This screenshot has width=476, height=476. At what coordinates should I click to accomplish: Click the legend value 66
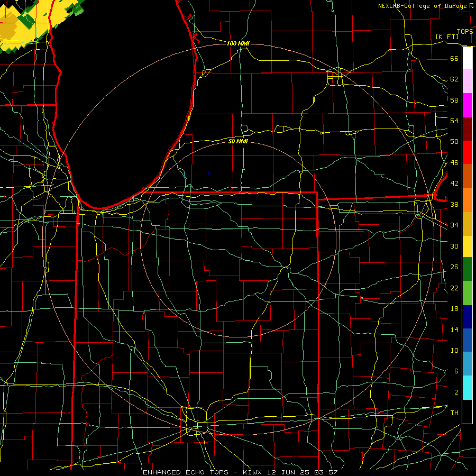454,58
